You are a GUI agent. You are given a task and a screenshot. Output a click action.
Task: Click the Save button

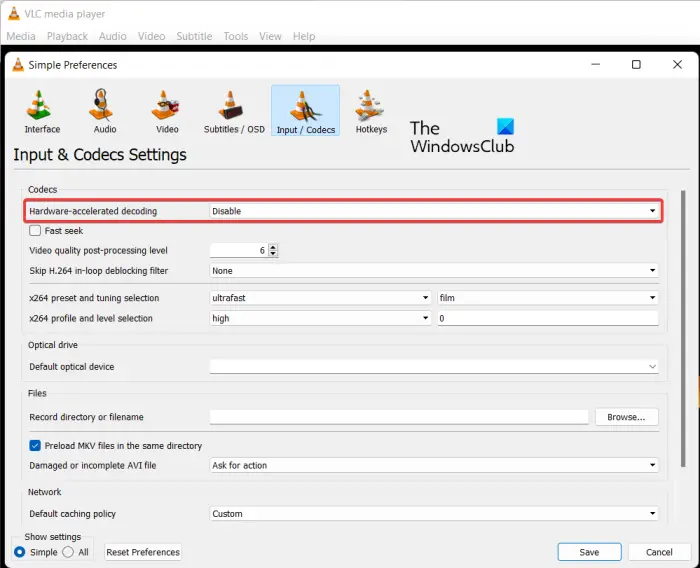click(589, 552)
